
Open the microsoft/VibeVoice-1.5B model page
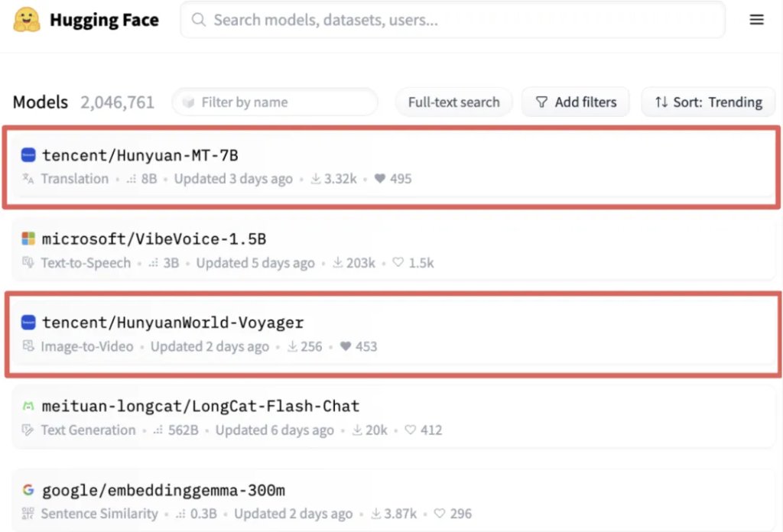[154, 239]
